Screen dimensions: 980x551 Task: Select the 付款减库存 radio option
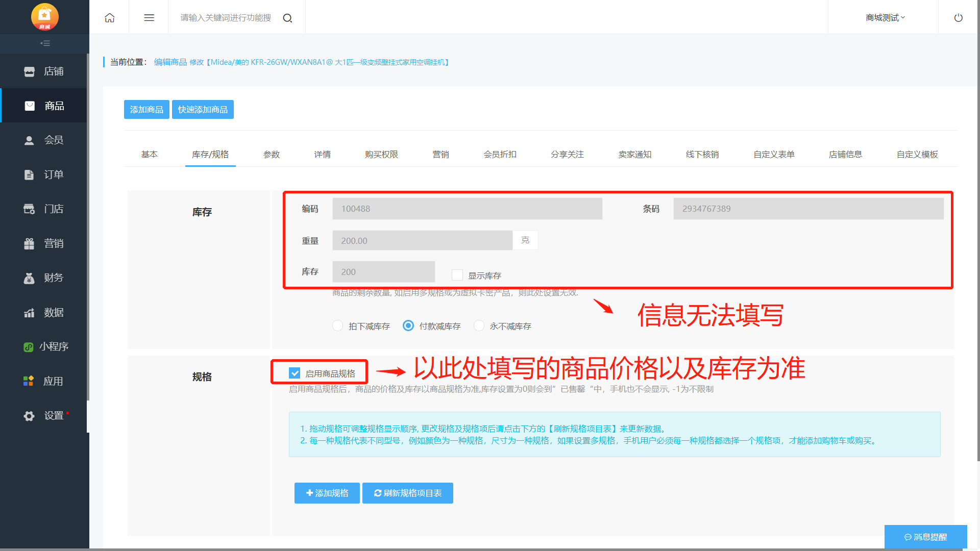coord(408,325)
